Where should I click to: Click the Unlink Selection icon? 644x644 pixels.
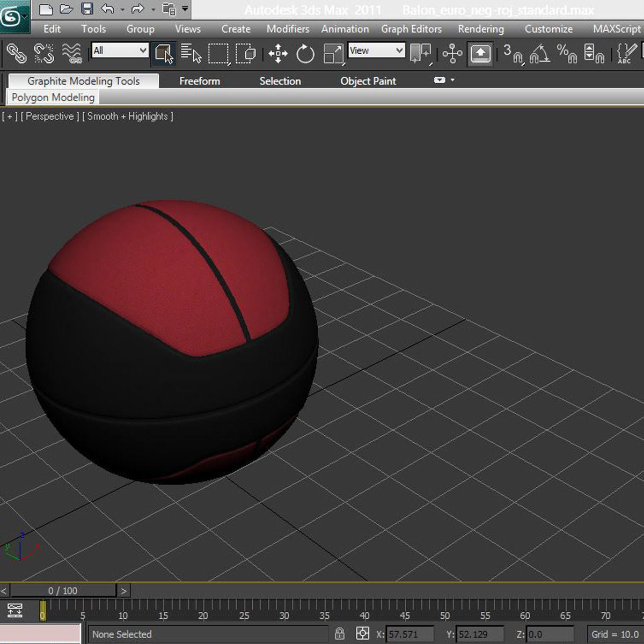click(x=44, y=54)
